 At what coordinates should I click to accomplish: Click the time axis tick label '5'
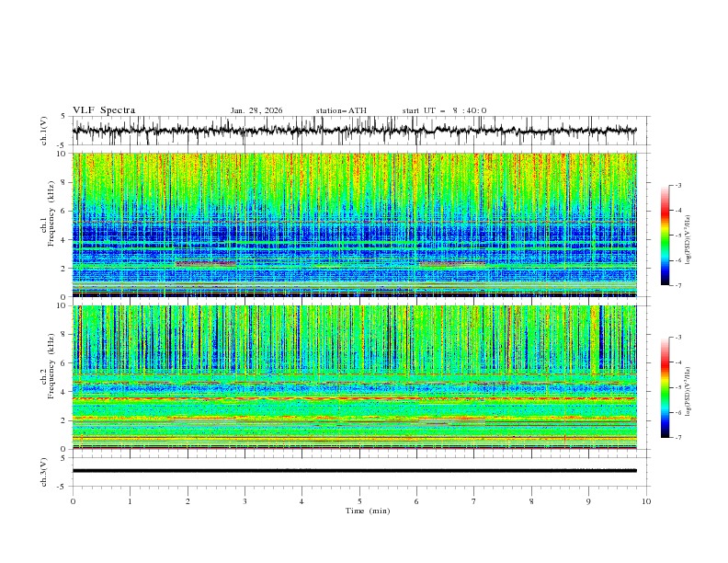point(359,501)
